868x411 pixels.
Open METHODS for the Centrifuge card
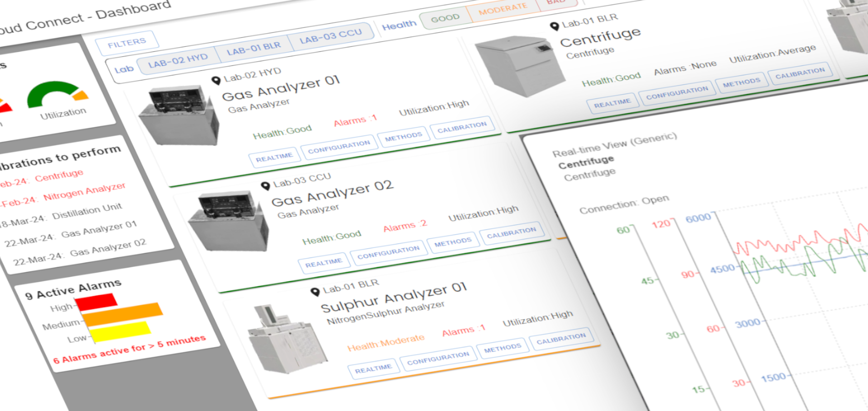742,82
